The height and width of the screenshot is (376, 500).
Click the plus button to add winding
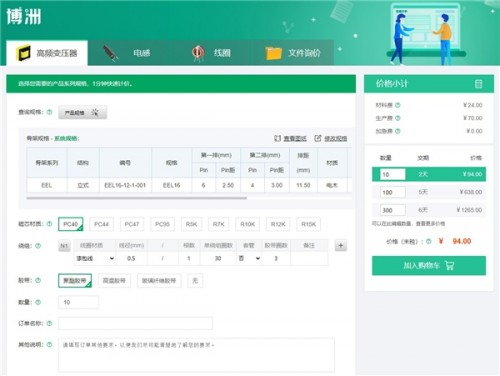click(x=341, y=246)
